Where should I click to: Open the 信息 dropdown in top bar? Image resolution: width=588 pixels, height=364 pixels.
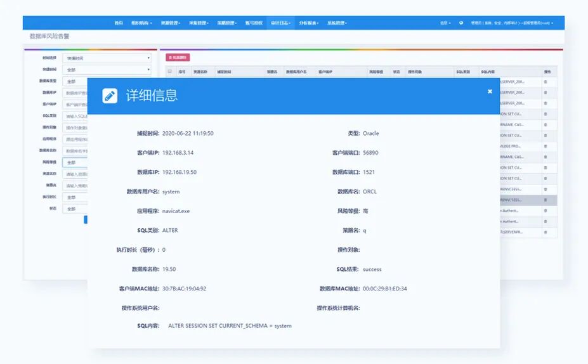pyautogui.click(x=445, y=23)
